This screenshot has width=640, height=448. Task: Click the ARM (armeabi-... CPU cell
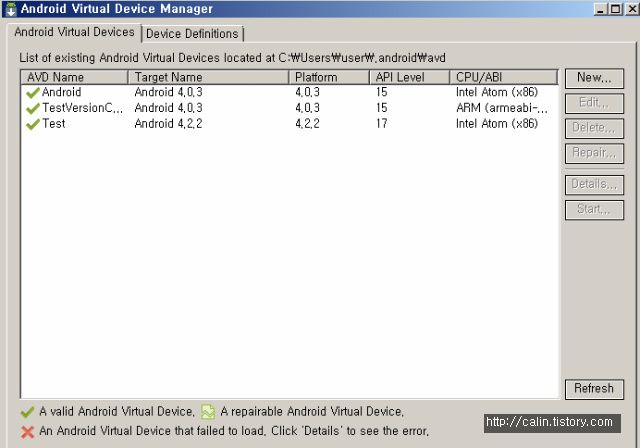coord(502,108)
